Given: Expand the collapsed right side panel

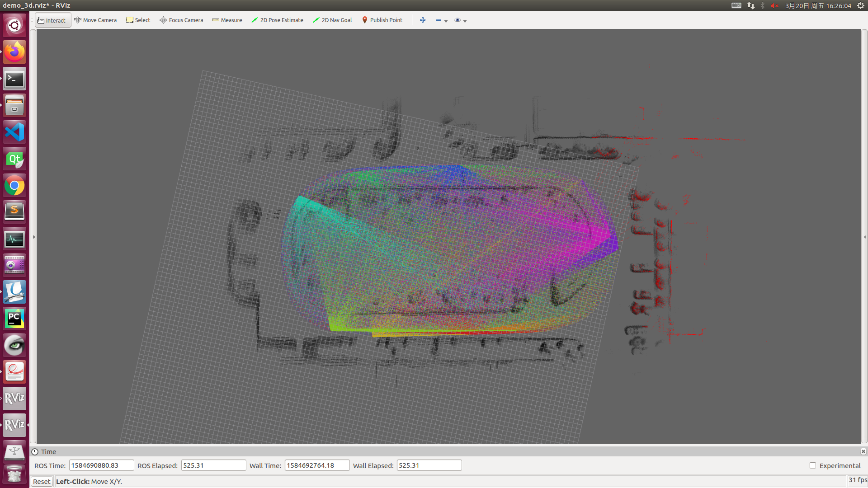Looking at the screenshot, I should click(865, 237).
